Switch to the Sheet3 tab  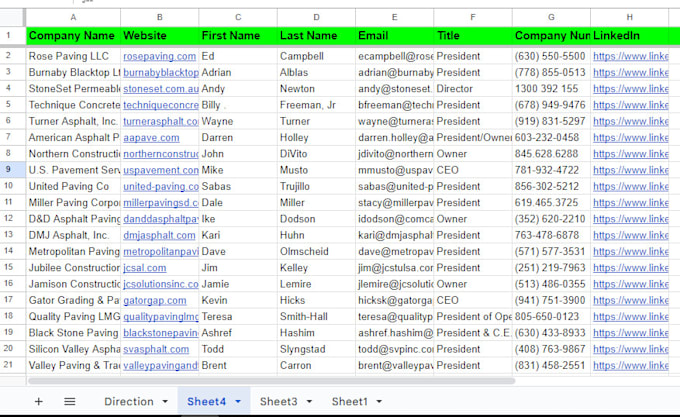(279, 401)
